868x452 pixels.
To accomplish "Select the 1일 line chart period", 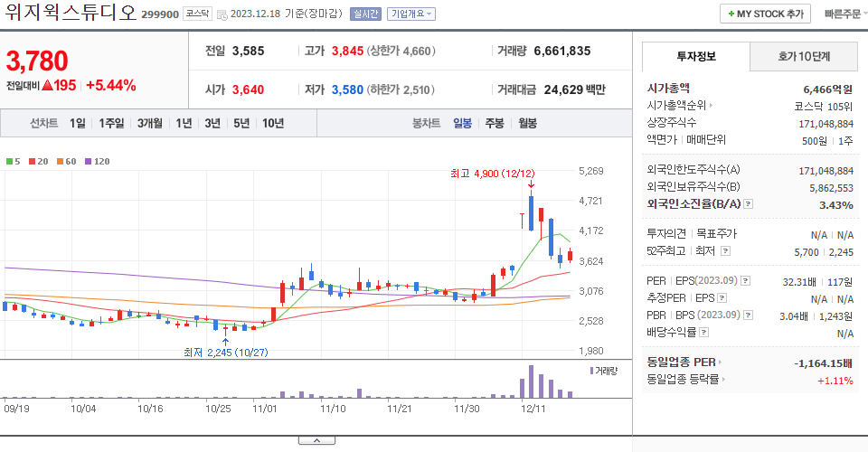I will 78,123.
